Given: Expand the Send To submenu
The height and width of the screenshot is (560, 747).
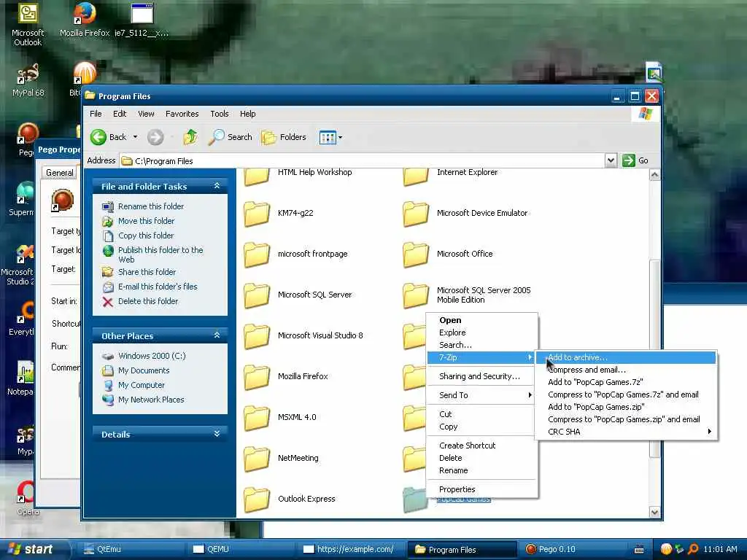Looking at the screenshot, I should point(482,395).
